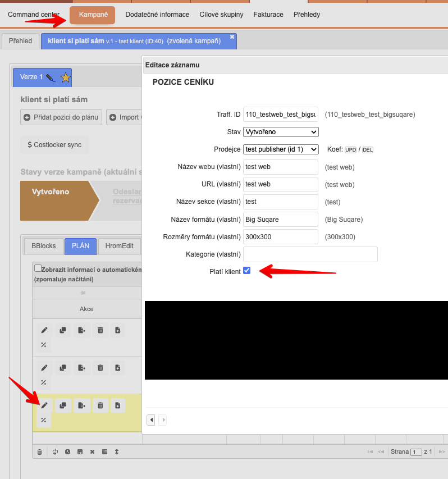Click percent icon in the second plan row

tap(44, 382)
